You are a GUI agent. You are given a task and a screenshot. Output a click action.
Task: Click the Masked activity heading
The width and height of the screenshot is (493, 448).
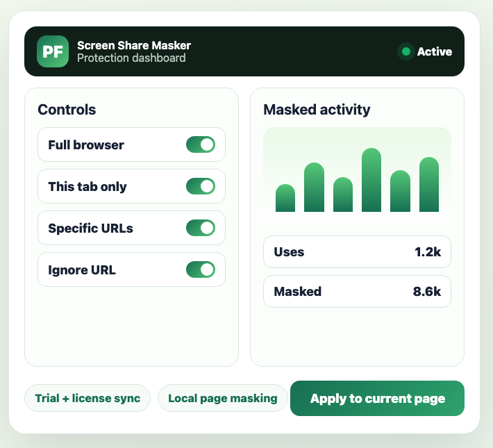click(x=317, y=110)
